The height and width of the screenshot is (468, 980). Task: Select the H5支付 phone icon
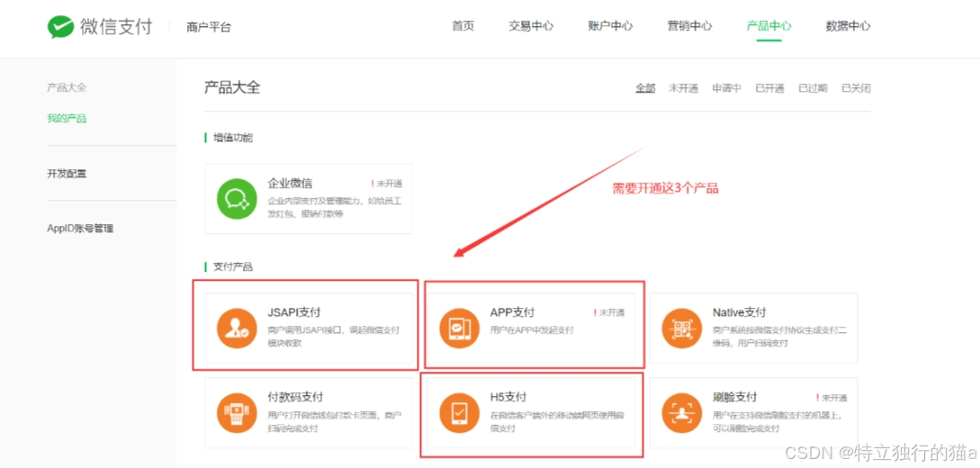(459, 413)
